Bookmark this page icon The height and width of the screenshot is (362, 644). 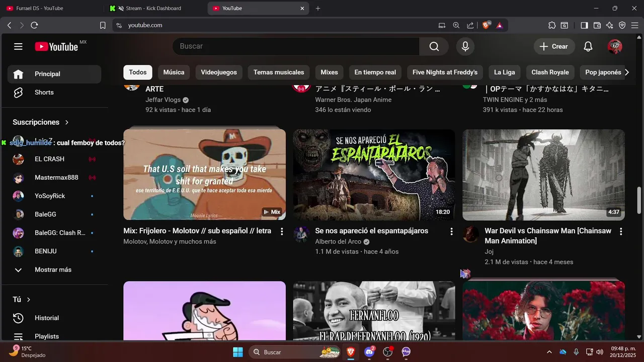(103, 25)
